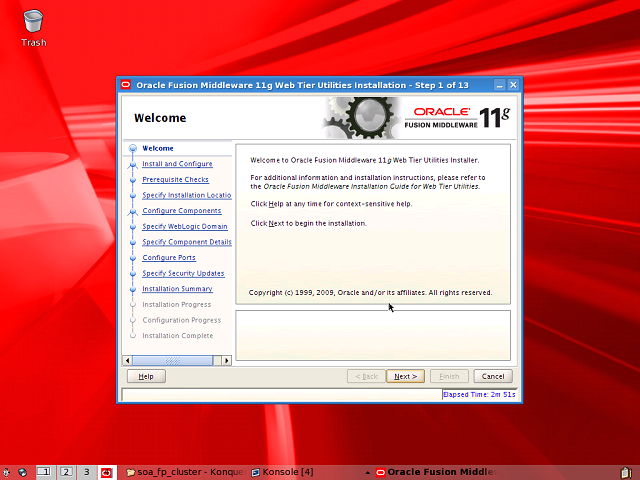640x480 pixels.
Task: Jump to the Specify Security Updates step
Action: click(183, 273)
